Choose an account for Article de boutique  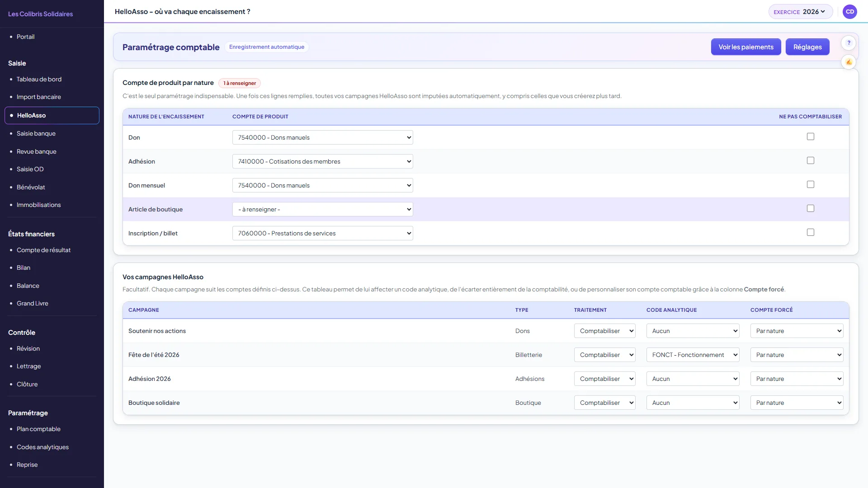(x=323, y=209)
